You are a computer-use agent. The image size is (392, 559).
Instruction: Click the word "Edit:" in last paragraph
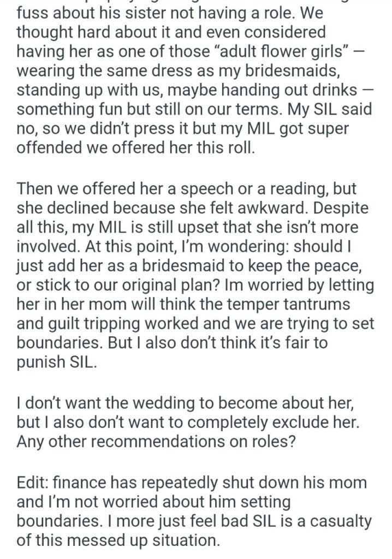tap(36, 483)
